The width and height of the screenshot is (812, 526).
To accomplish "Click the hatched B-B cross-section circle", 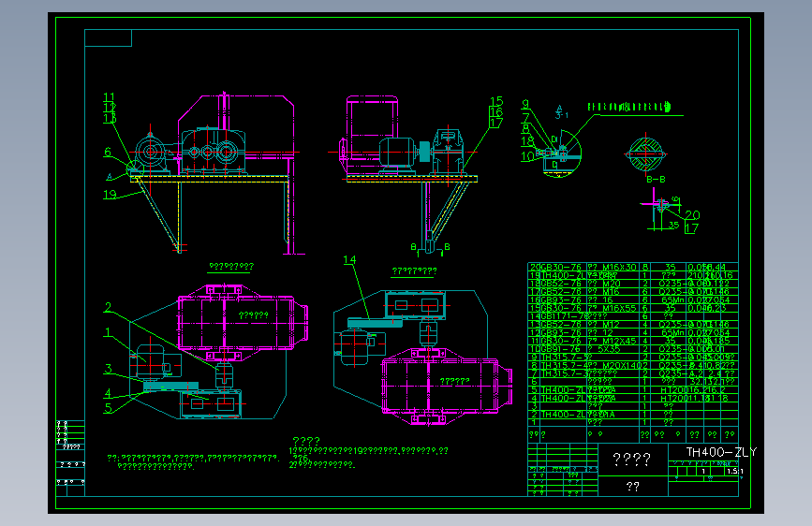I will tap(646, 153).
